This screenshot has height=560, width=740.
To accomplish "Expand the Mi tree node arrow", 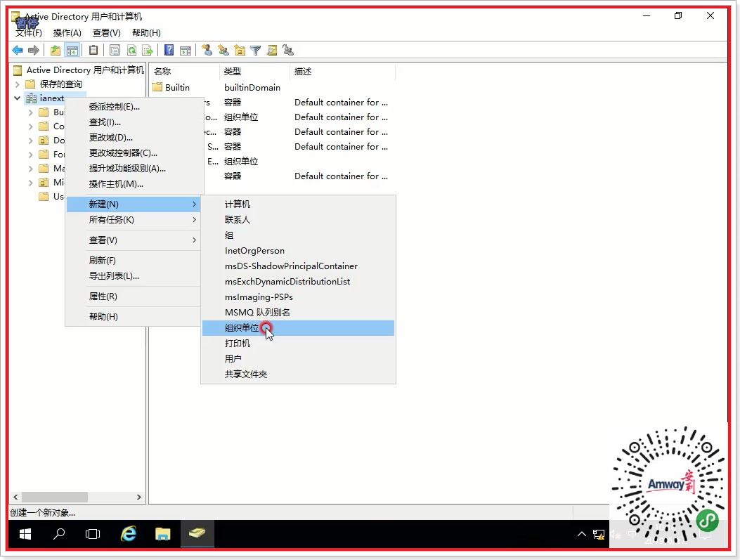I will click(x=31, y=183).
